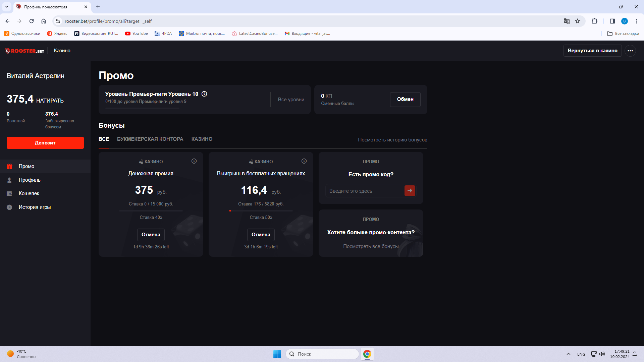Open Chrome extensions puzzle icon

pos(594,21)
